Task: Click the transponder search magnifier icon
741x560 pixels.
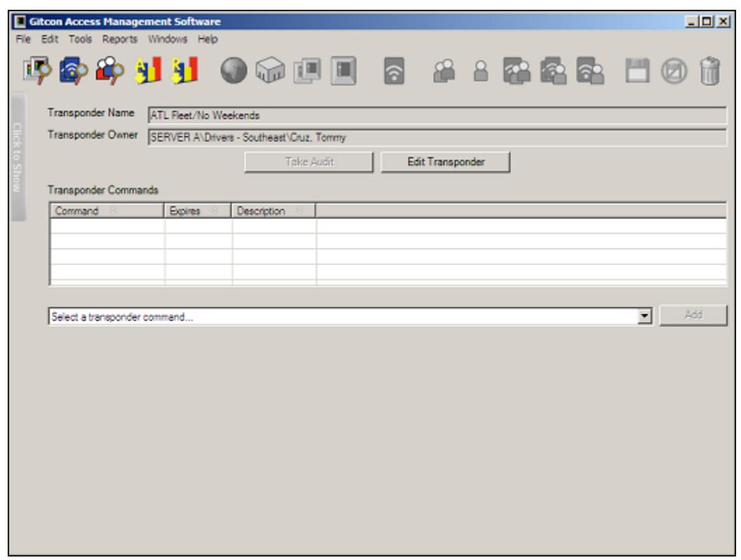Action: [74, 71]
